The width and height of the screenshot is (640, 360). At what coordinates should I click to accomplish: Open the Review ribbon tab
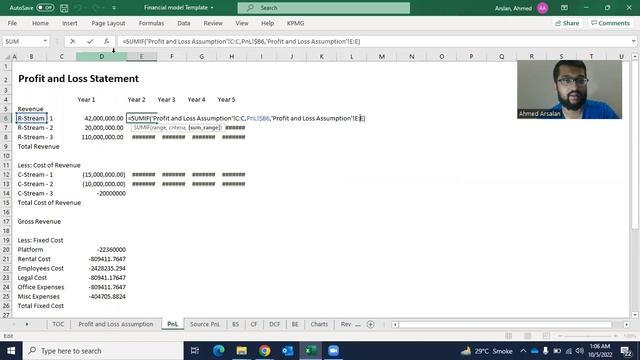point(213,23)
